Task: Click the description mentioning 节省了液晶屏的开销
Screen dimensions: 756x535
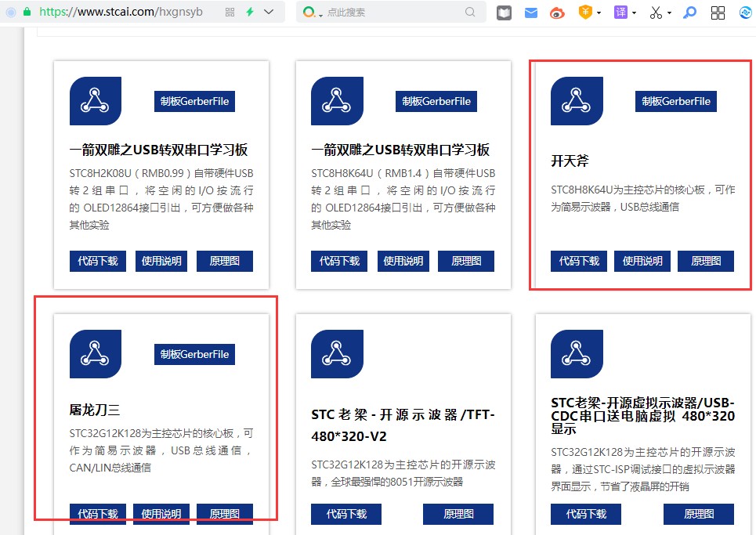Action: pos(642,469)
